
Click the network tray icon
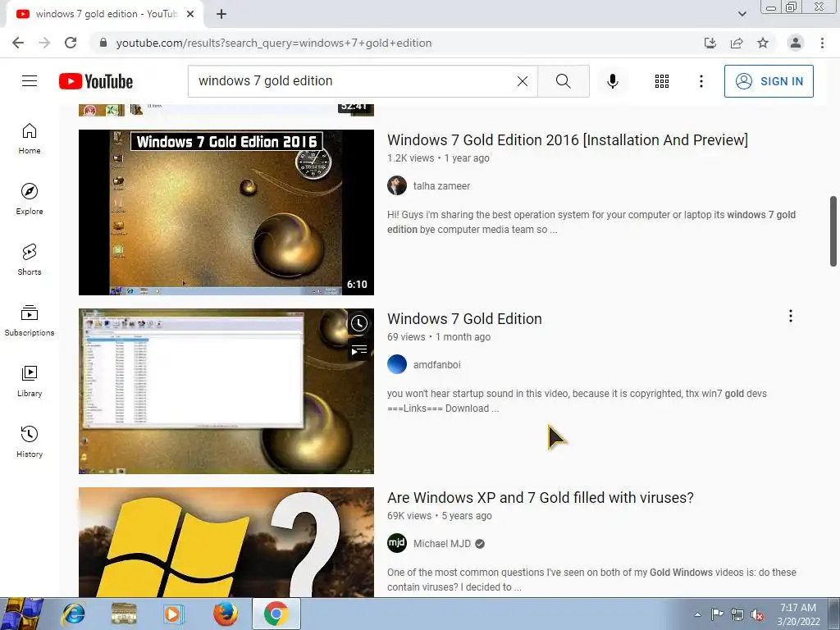click(737, 614)
